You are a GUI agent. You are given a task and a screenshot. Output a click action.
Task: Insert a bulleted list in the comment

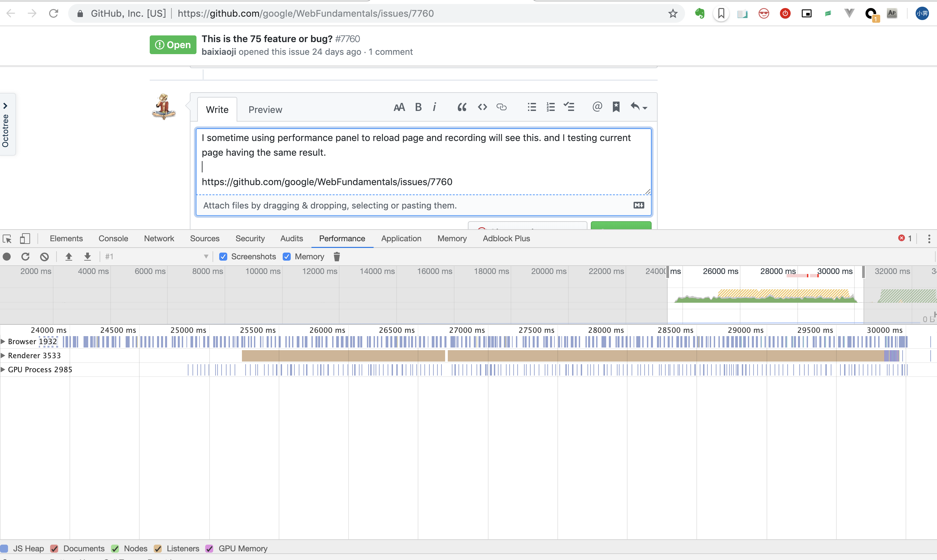(x=531, y=107)
